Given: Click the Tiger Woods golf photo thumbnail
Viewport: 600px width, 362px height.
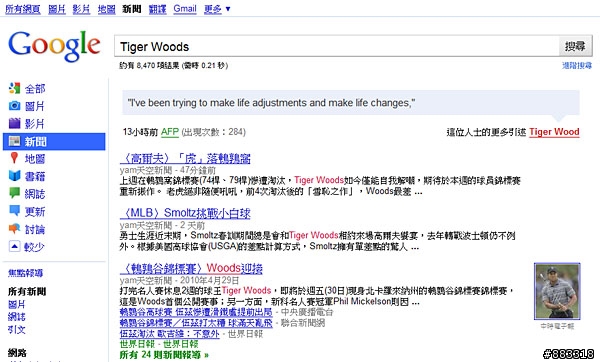Looking at the screenshot, I should (557, 291).
